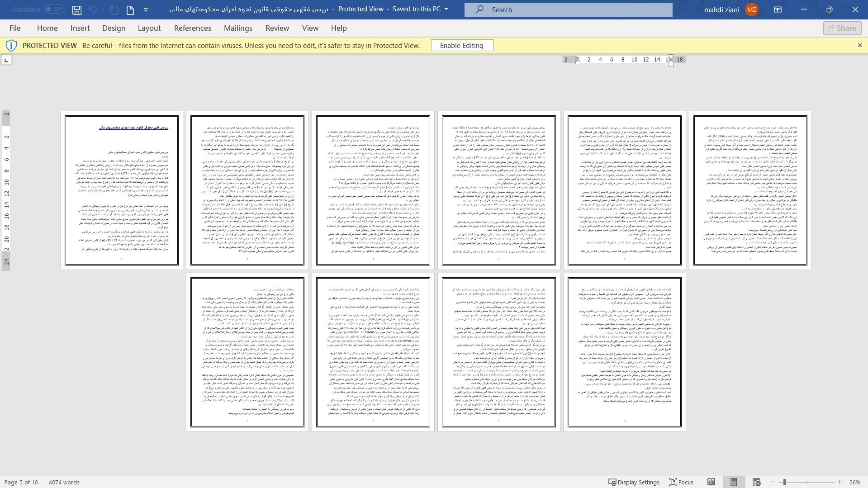The width and height of the screenshot is (868, 488).
Task: Click Page 5 of 10 in status bar
Action: tap(21, 482)
